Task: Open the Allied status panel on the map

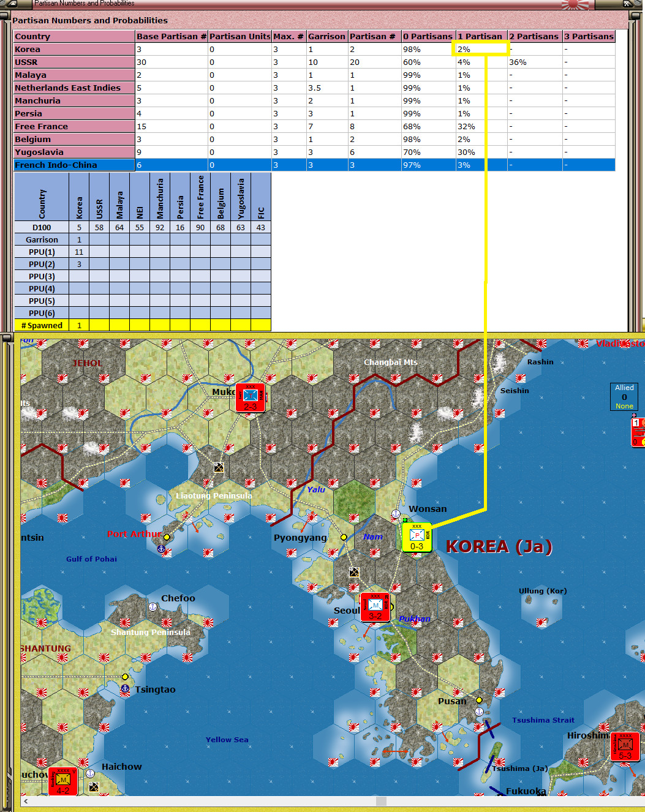Action: pyautogui.click(x=624, y=397)
